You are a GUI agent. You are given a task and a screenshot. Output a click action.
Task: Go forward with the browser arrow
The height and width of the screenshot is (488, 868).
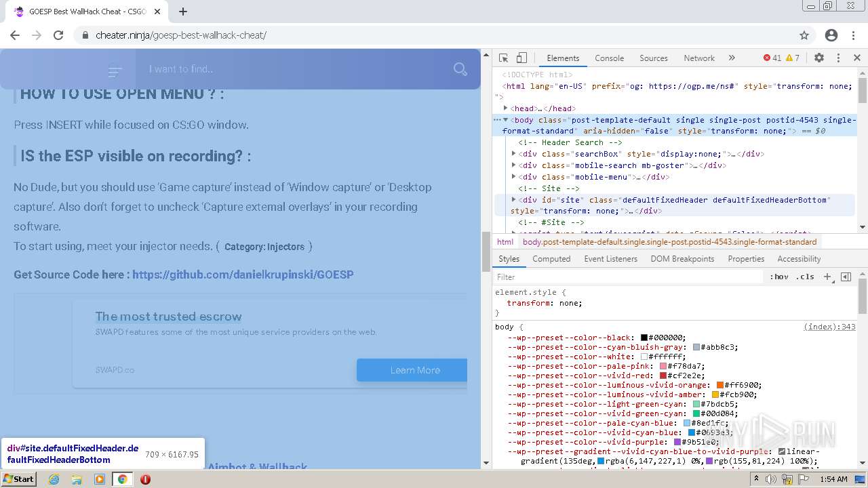pyautogui.click(x=37, y=35)
